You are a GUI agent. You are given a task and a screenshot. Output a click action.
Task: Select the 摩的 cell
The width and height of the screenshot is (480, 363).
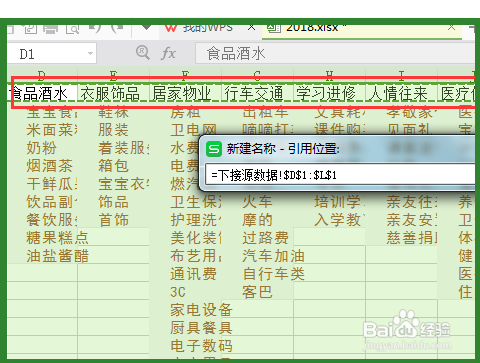pos(257,220)
